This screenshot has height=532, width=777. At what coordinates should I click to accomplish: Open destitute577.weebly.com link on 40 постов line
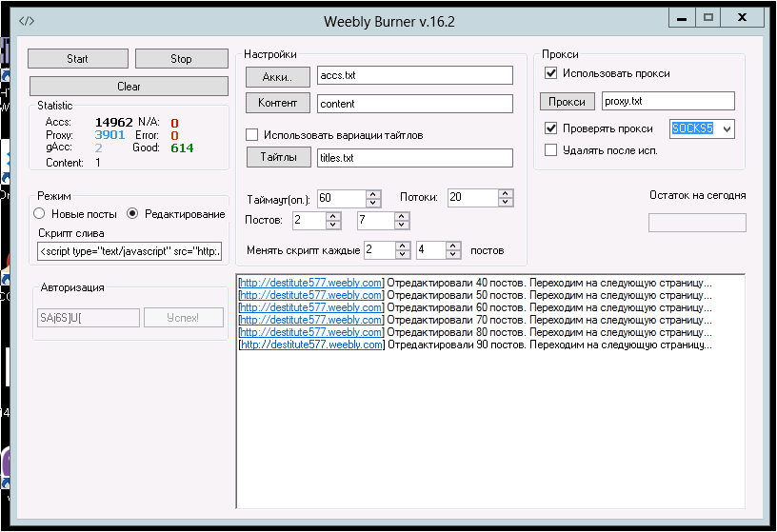pos(311,283)
